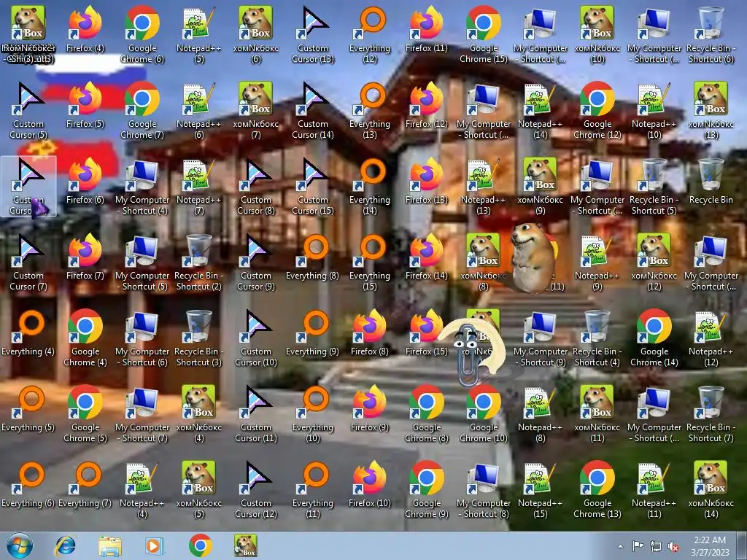This screenshot has height=560, width=747.
Task: Select the Notepad++ (14) icon
Action: pyautogui.click(x=541, y=110)
